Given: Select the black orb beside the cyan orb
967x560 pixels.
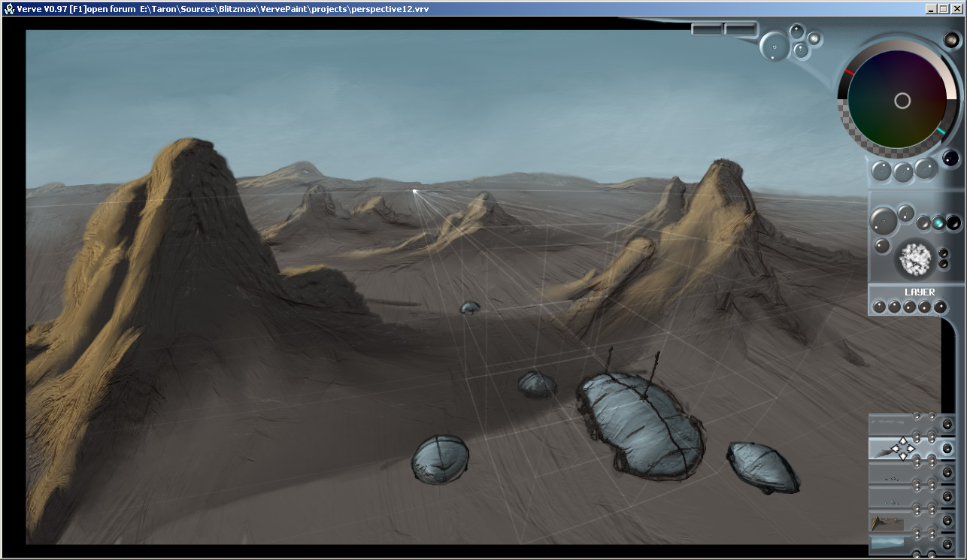Looking at the screenshot, I should [953, 222].
